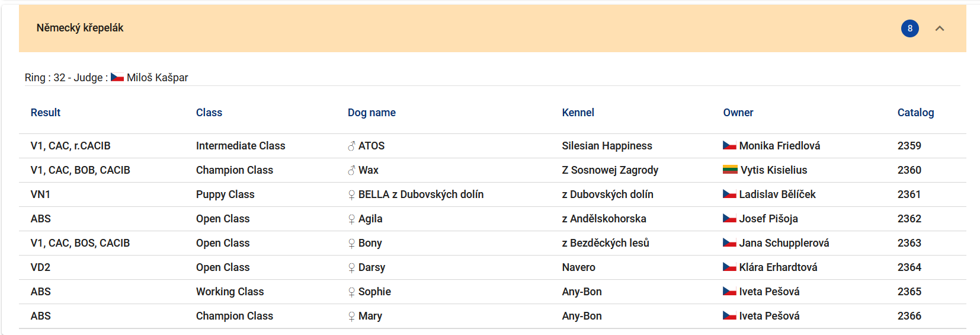
Task: Click the Czech flag next to judge Miloš Kašpar
Action: (117, 77)
